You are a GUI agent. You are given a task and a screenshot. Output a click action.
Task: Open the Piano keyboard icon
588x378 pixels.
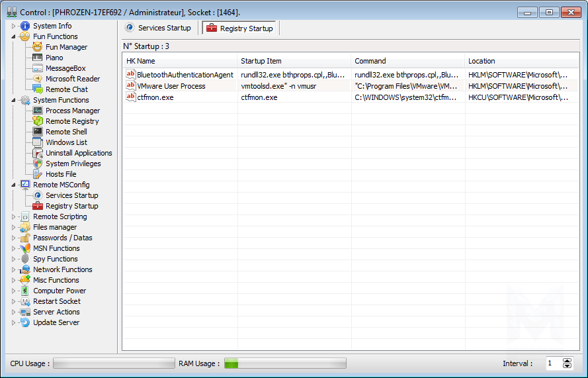pyautogui.click(x=38, y=58)
